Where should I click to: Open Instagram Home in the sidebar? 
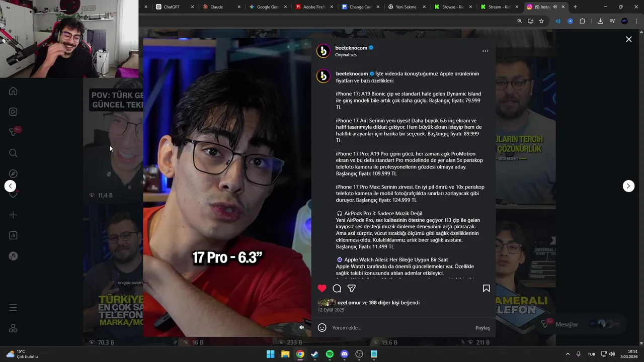click(13, 91)
